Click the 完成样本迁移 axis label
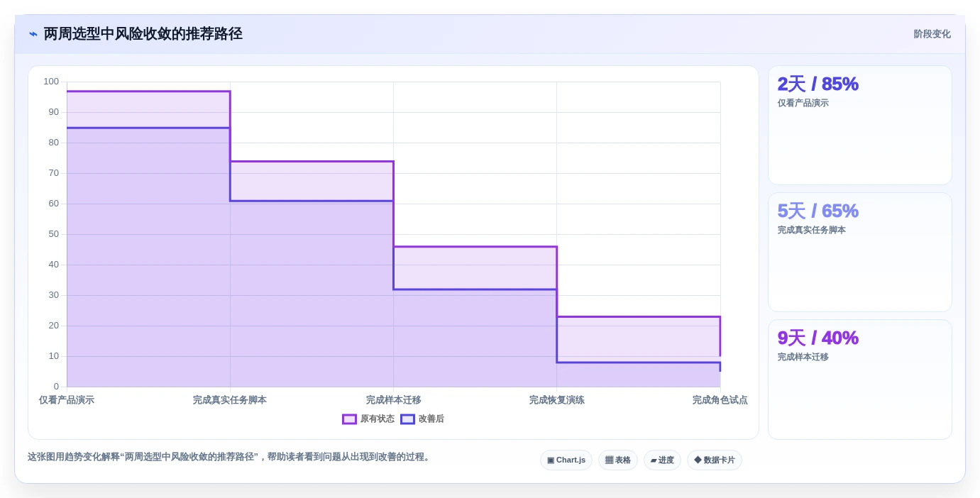 click(x=393, y=400)
